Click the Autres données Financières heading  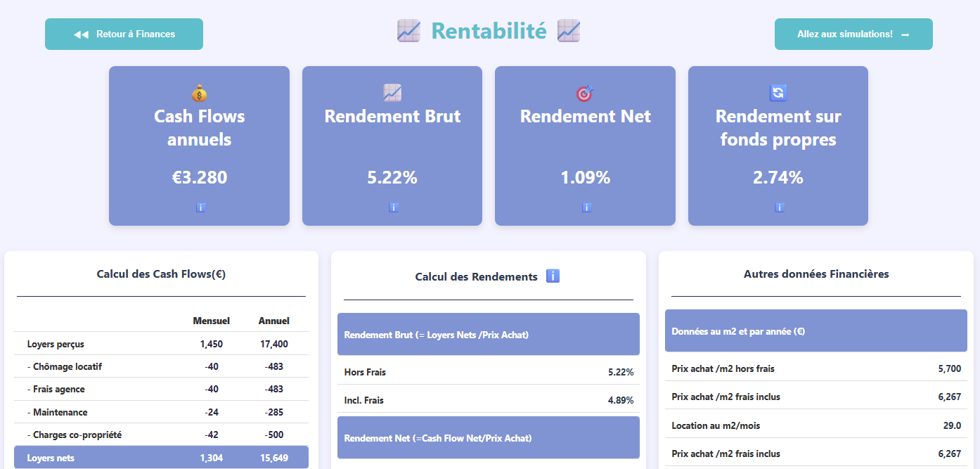(816, 274)
